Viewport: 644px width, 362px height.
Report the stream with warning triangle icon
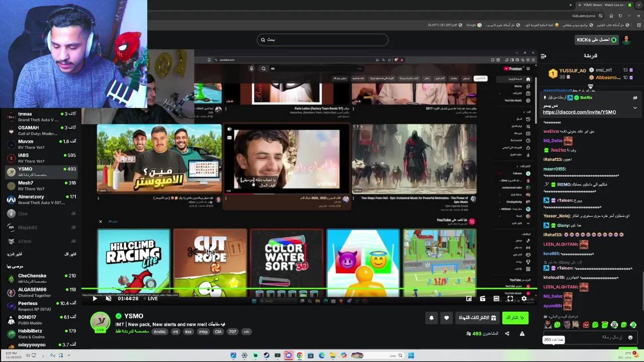tap(522, 333)
